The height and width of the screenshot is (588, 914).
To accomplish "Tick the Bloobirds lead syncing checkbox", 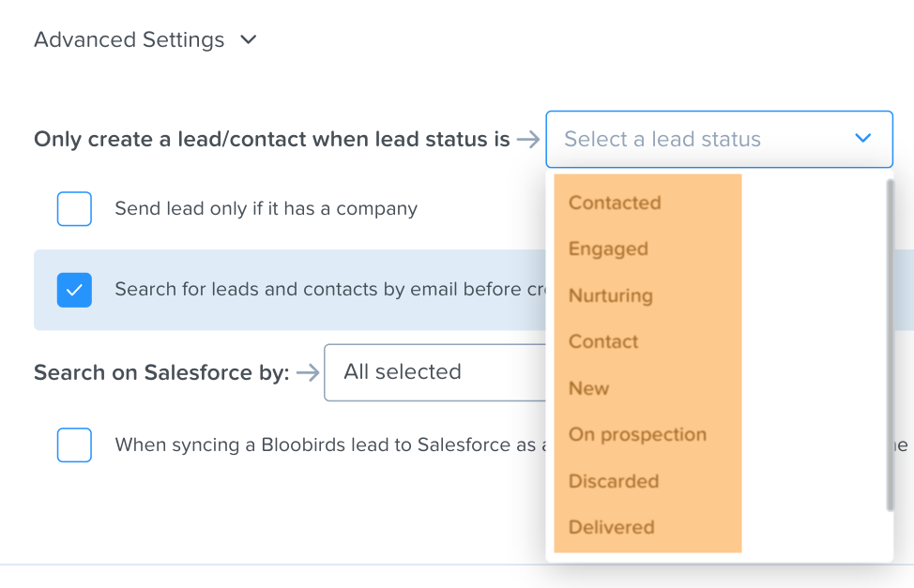I will tap(74, 445).
